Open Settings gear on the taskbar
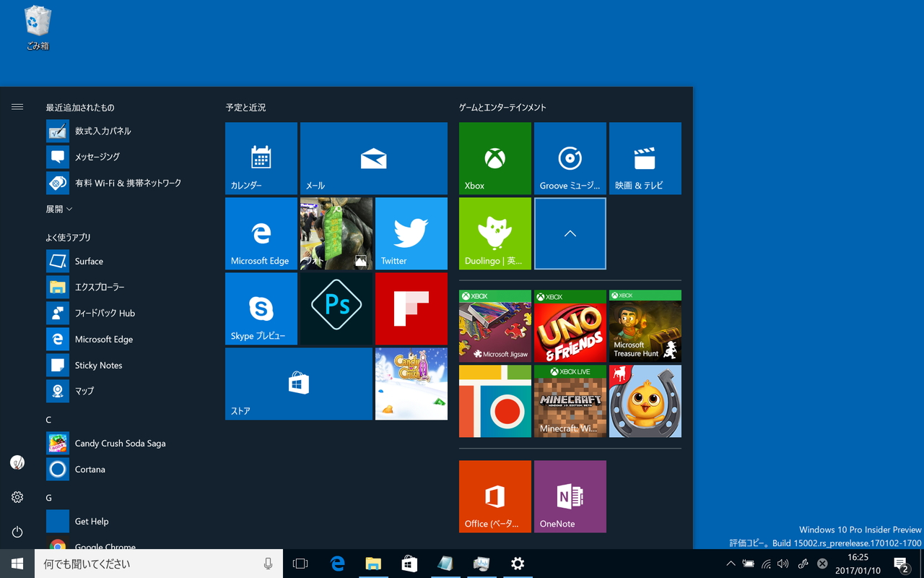The image size is (924, 578). click(x=518, y=564)
